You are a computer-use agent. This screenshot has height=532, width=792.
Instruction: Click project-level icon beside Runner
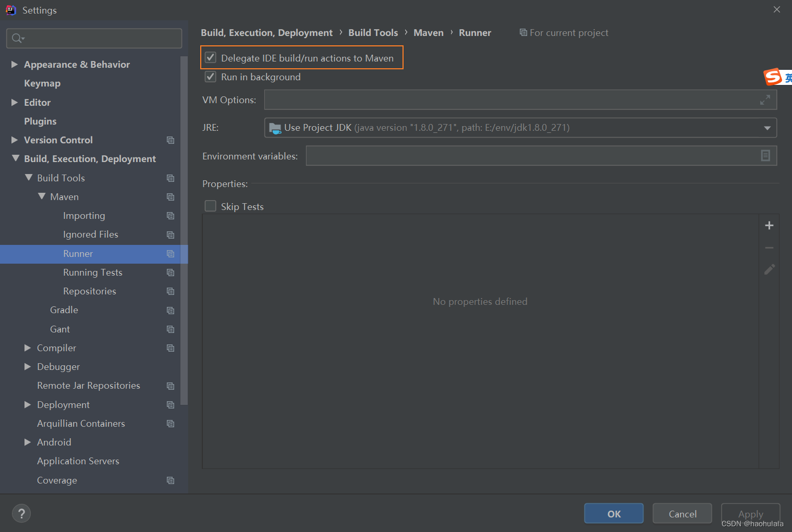pos(170,254)
